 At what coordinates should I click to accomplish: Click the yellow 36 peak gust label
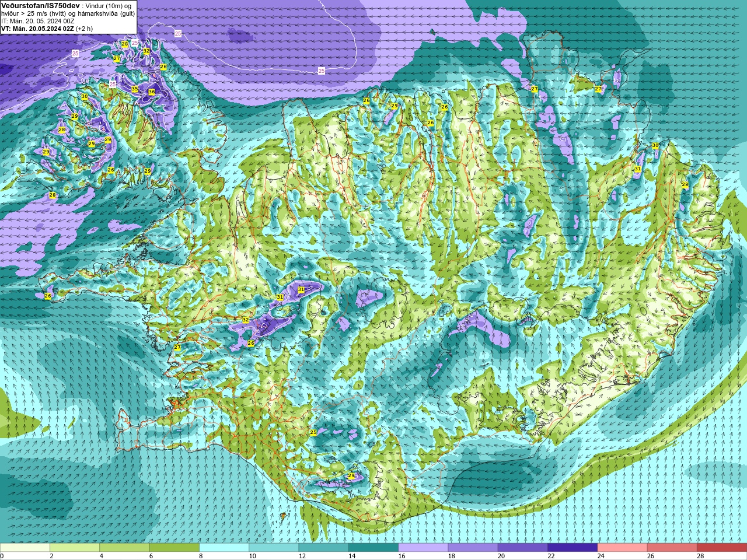(152, 92)
